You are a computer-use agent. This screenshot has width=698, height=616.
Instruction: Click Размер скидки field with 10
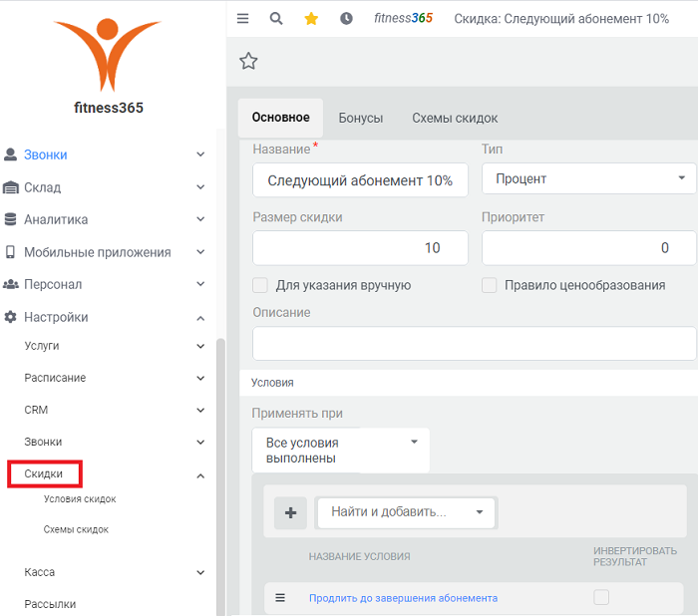[360, 248]
